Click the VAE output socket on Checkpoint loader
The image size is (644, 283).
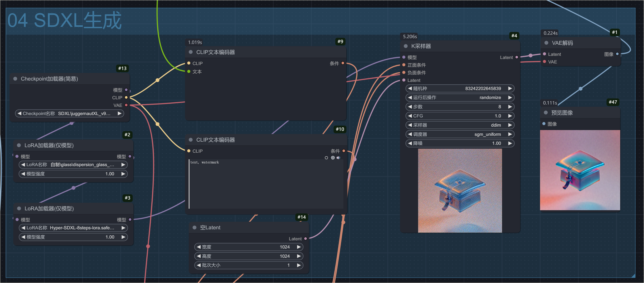pos(126,105)
